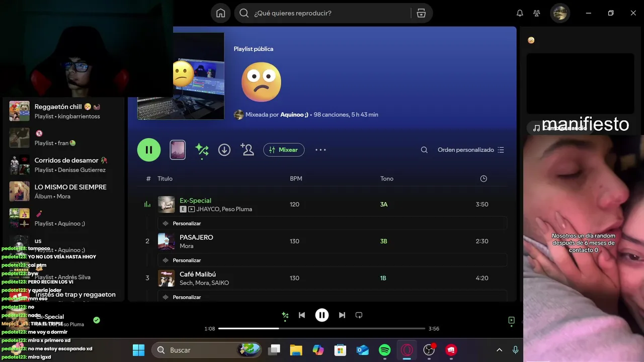The width and height of the screenshot is (644, 362).
Task: Pause playback in bottom player bar
Action: pos(322,315)
